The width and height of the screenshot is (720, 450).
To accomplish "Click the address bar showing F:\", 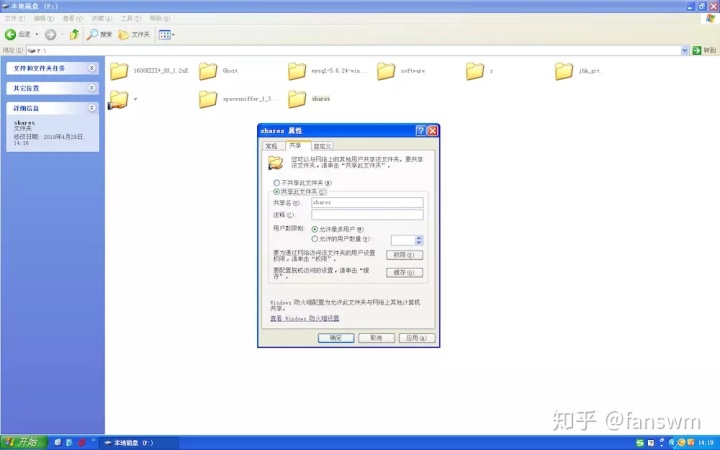I will pos(354,51).
